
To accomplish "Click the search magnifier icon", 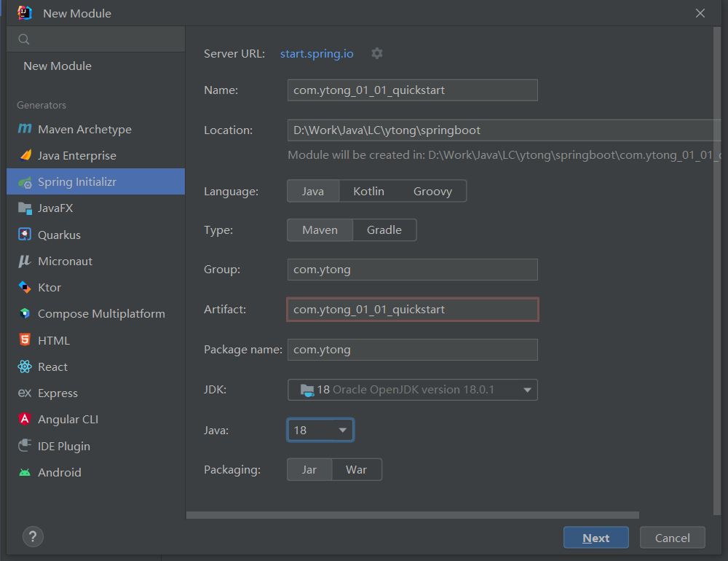I will tap(24, 39).
